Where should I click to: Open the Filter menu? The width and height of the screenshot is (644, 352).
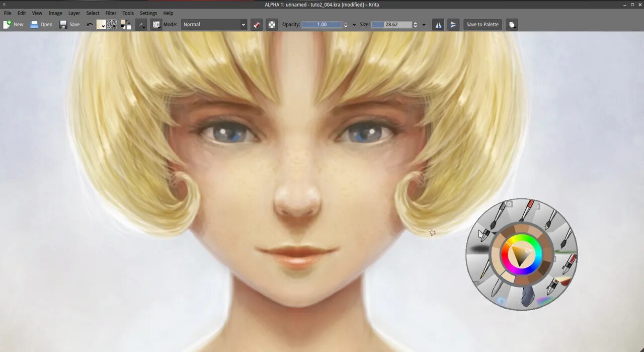click(x=111, y=13)
